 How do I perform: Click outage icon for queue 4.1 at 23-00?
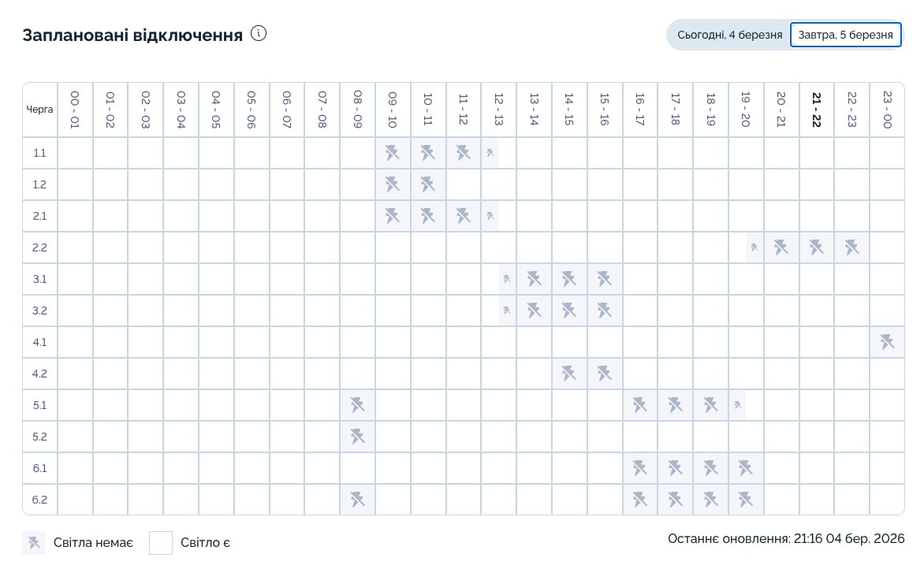click(x=887, y=342)
